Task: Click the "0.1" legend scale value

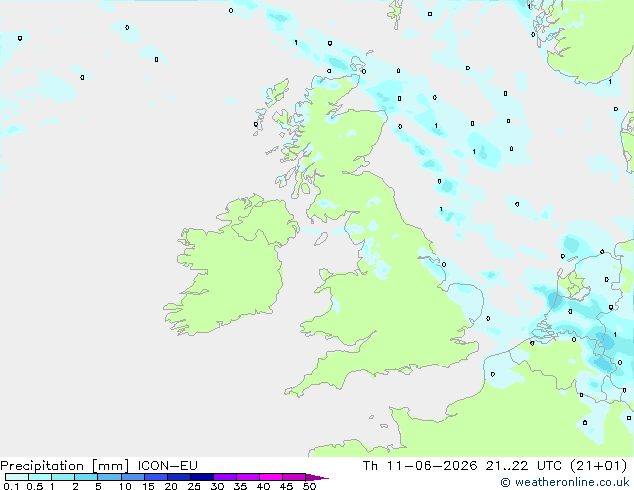Action: tap(11, 486)
